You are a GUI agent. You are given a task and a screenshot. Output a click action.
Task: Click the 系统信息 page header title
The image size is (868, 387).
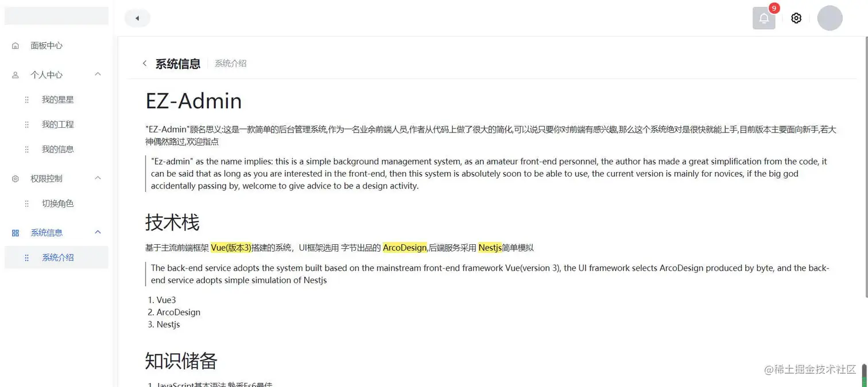(178, 64)
